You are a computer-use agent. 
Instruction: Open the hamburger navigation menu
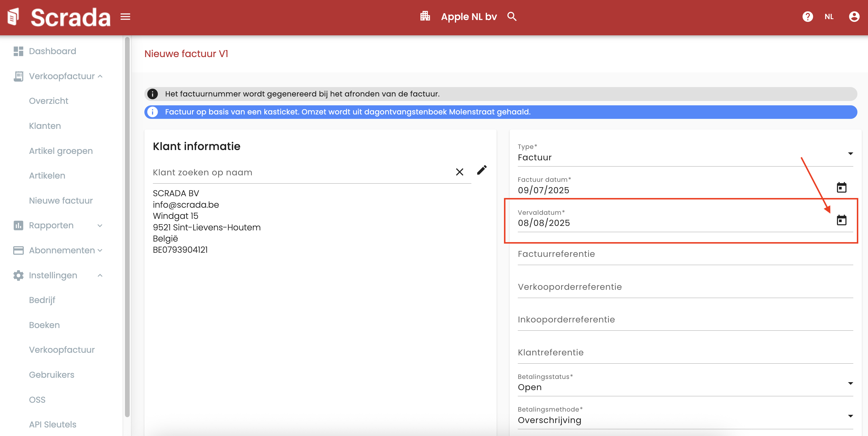[x=125, y=16]
